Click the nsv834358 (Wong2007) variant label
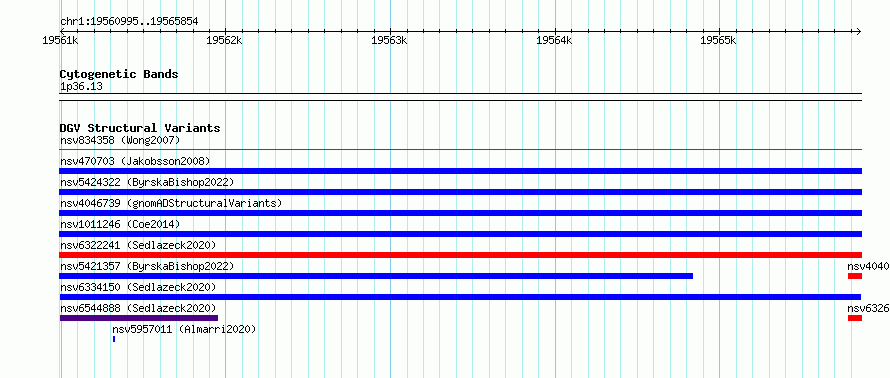890x378 pixels. pyautogui.click(x=120, y=140)
